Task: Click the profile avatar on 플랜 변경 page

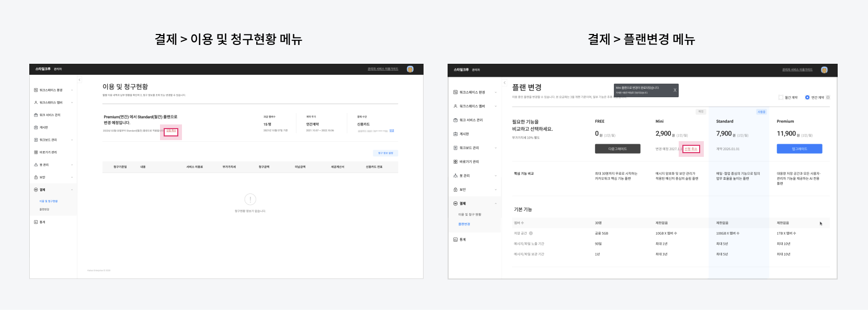Action: [x=824, y=70]
